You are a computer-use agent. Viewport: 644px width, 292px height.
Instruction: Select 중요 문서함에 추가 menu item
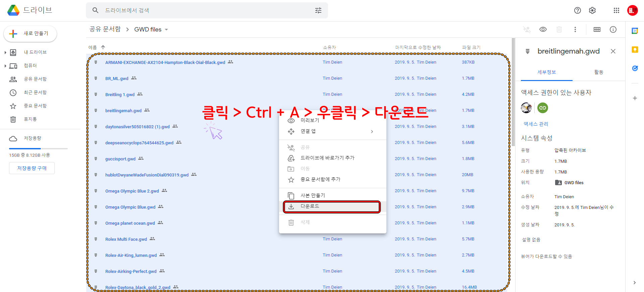pos(333,179)
